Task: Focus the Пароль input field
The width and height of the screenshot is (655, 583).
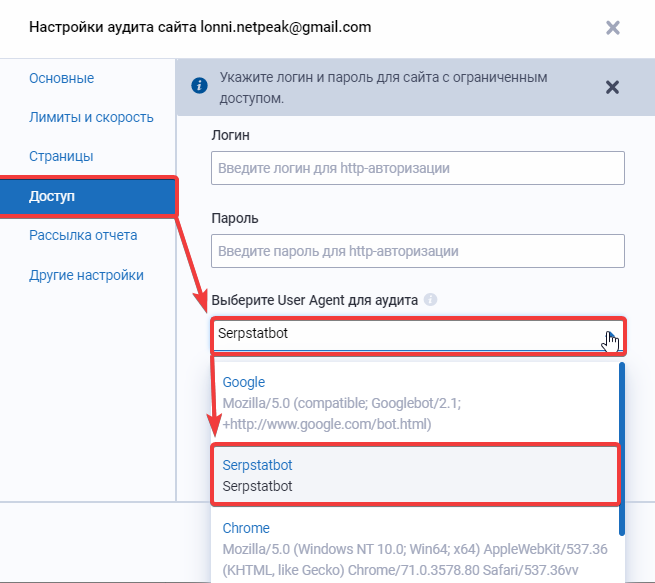Action: pyautogui.click(x=418, y=251)
